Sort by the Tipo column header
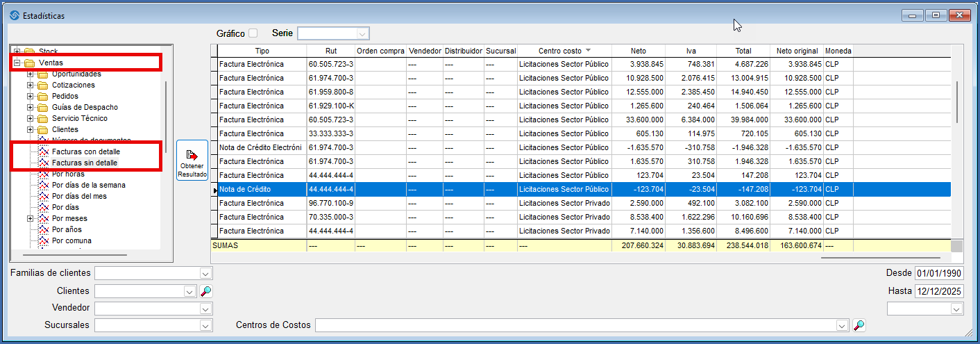This screenshot has width=980, height=344. [262, 51]
